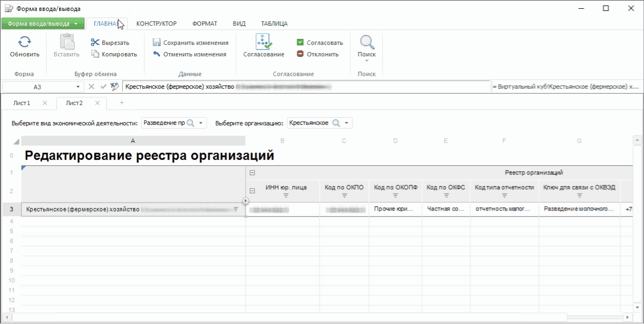The height and width of the screenshot is (324, 644).
Task: Click the Согласовать green checkmark
Action: (300, 43)
